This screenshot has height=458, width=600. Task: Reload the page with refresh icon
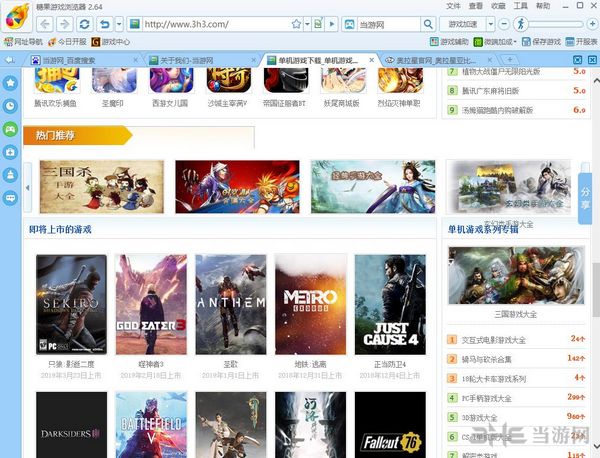tap(85, 24)
